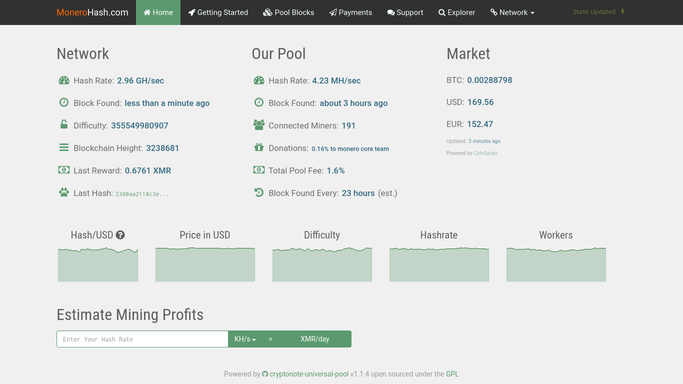Click the Connected Miners group icon
This screenshot has width=683, height=384.
click(259, 125)
